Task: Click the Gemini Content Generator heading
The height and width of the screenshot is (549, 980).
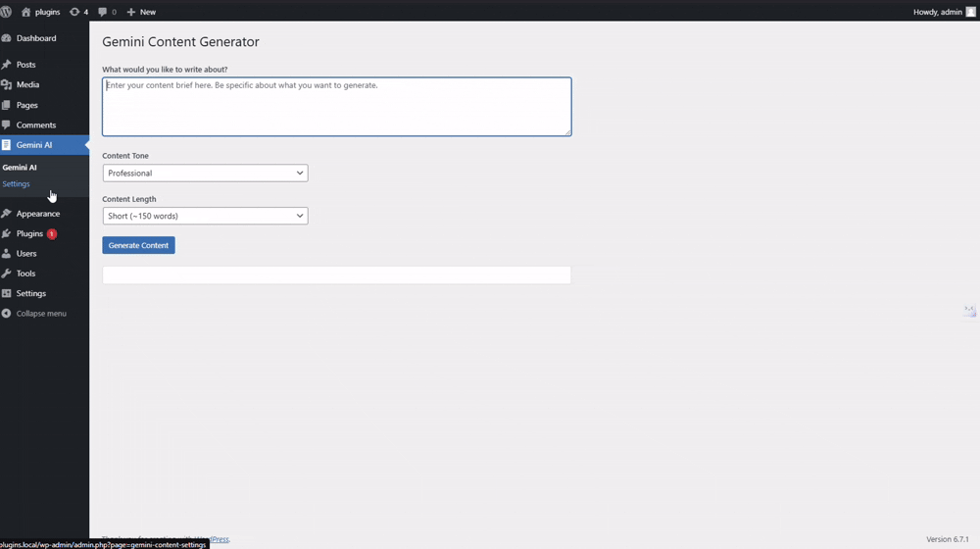Action: [180, 42]
